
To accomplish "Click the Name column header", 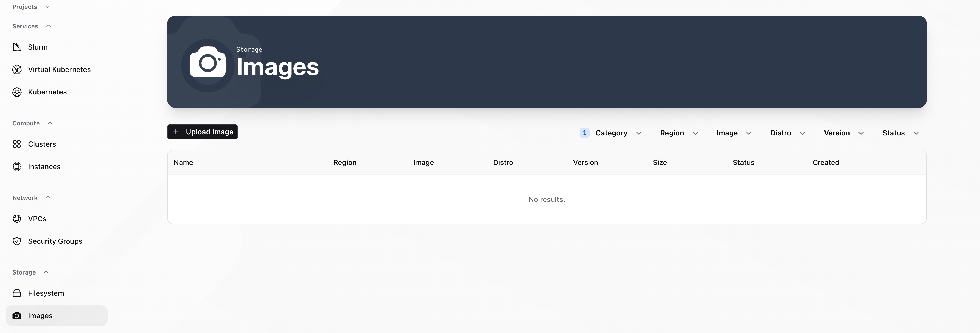I will point(183,162).
